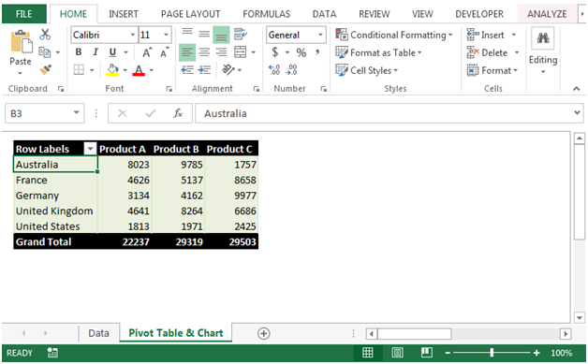Click the Increase Decimal icon

point(274,70)
